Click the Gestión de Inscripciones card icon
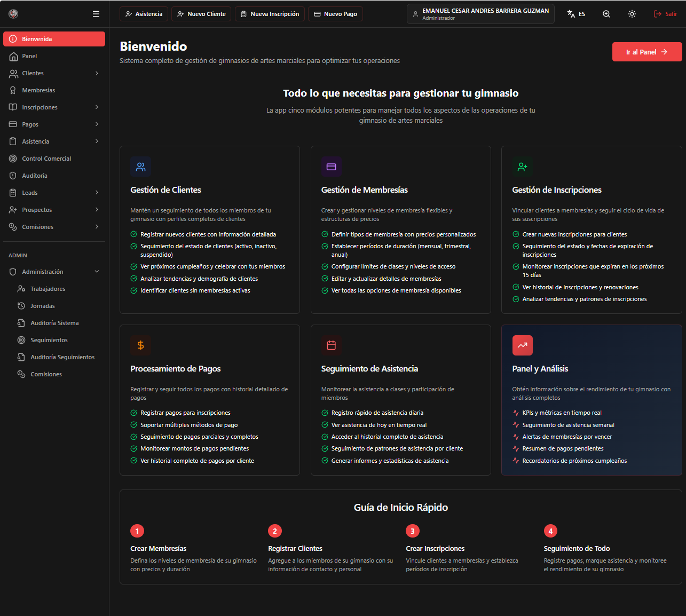 click(x=522, y=167)
